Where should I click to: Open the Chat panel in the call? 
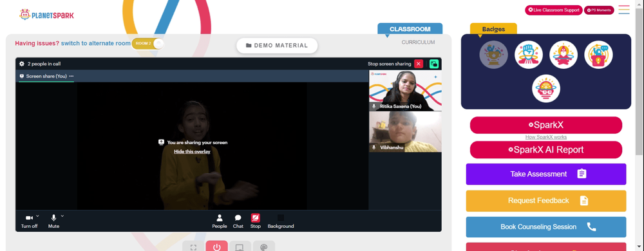[238, 221]
